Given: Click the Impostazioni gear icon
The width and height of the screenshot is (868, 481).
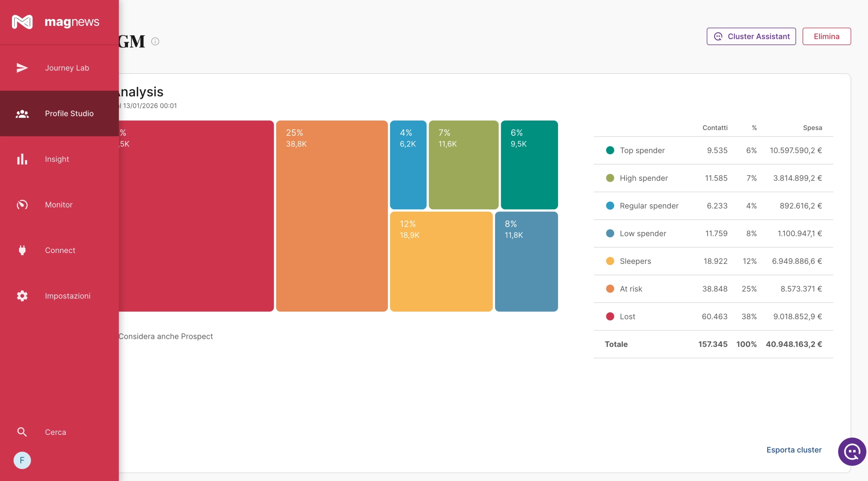Looking at the screenshot, I should [22, 296].
